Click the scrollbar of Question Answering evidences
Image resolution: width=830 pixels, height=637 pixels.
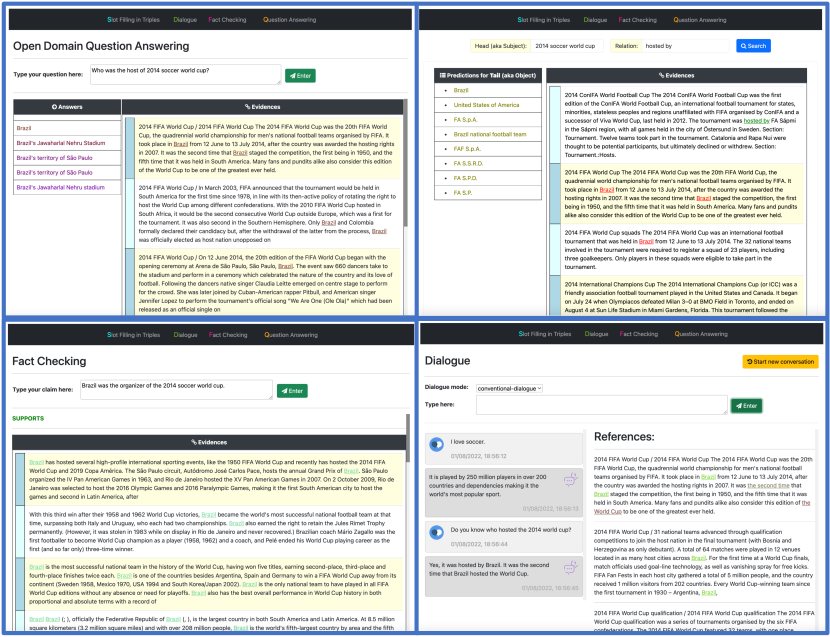(x=405, y=163)
